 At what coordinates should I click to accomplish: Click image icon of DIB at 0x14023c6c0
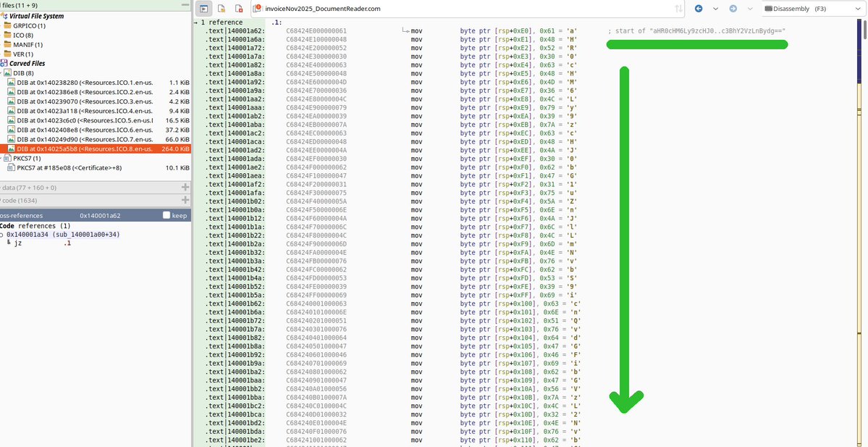[x=11, y=120]
